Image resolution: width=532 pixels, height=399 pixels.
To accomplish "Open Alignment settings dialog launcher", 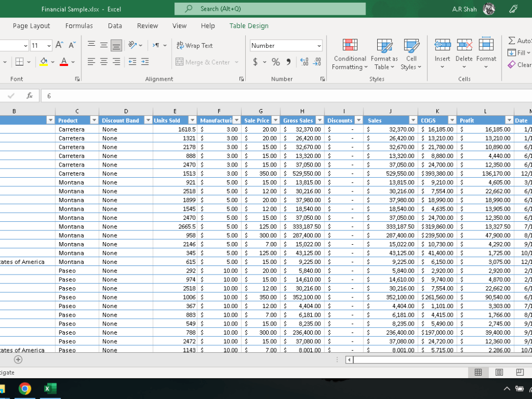I will tap(241, 79).
